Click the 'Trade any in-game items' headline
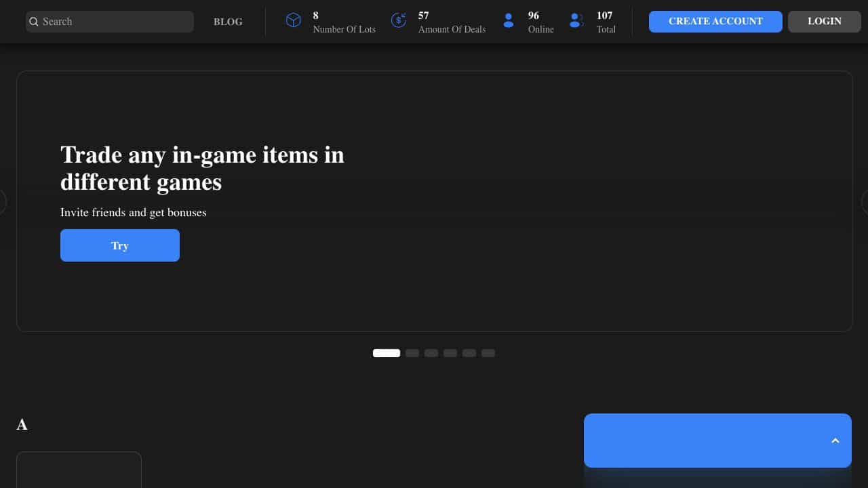Image resolution: width=868 pixels, height=488 pixels. click(x=202, y=168)
